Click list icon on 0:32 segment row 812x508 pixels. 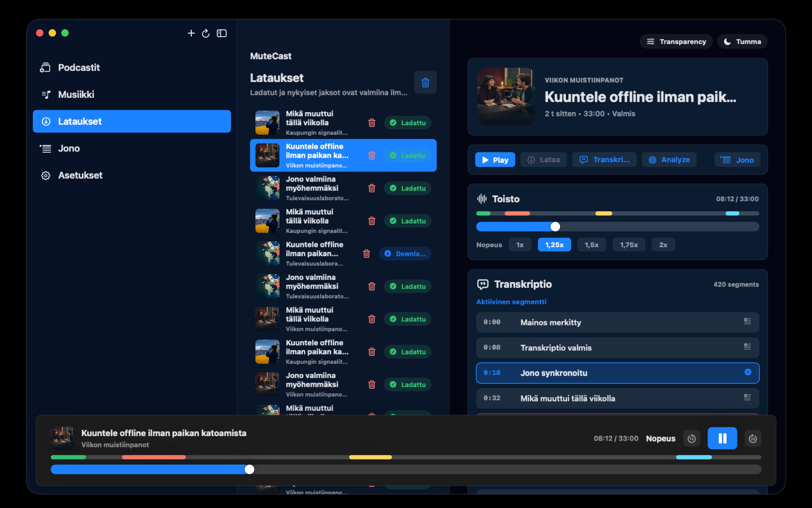tap(747, 397)
